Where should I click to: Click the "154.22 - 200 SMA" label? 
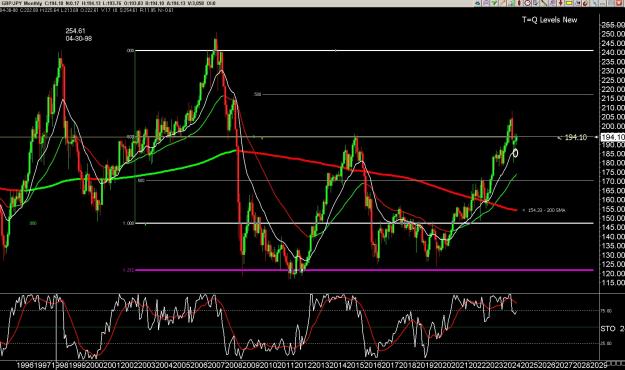(x=546, y=210)
